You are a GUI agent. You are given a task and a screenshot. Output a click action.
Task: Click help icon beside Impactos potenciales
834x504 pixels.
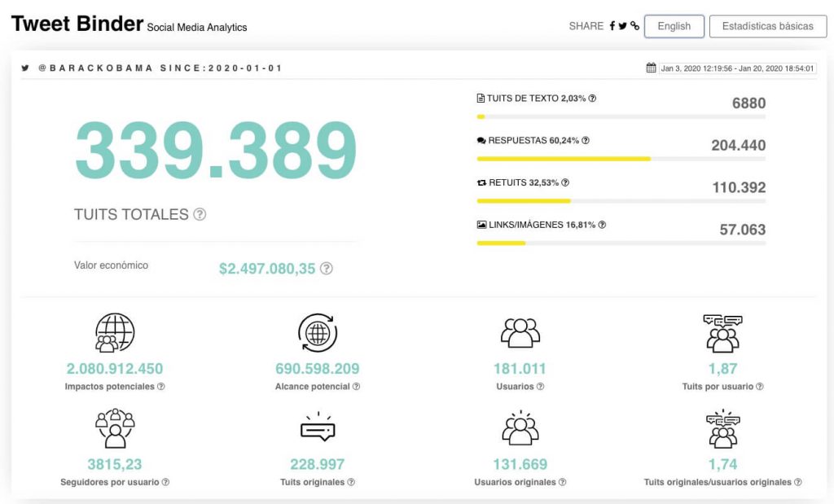(x=161, y=387)
